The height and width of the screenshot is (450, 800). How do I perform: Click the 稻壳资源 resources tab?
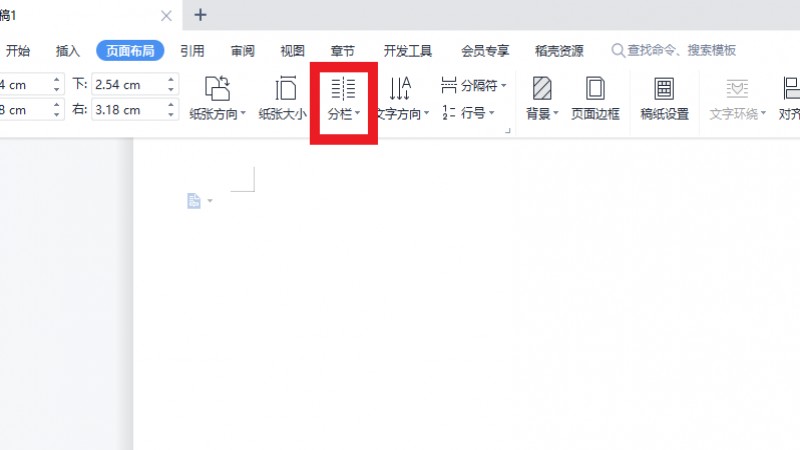(559, 51)
